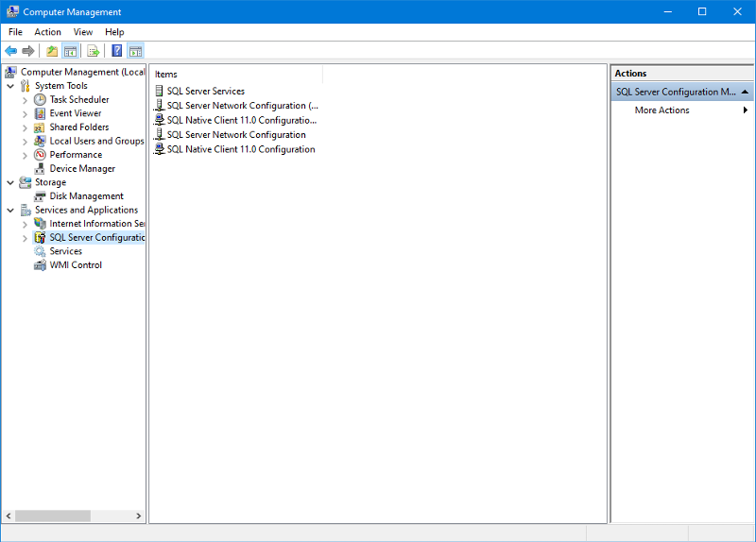Image resolution: width=756 pixels, height=542 pixels.
Task: Click the Back arrow toolbar icon
Action: (x=10, y=51)
